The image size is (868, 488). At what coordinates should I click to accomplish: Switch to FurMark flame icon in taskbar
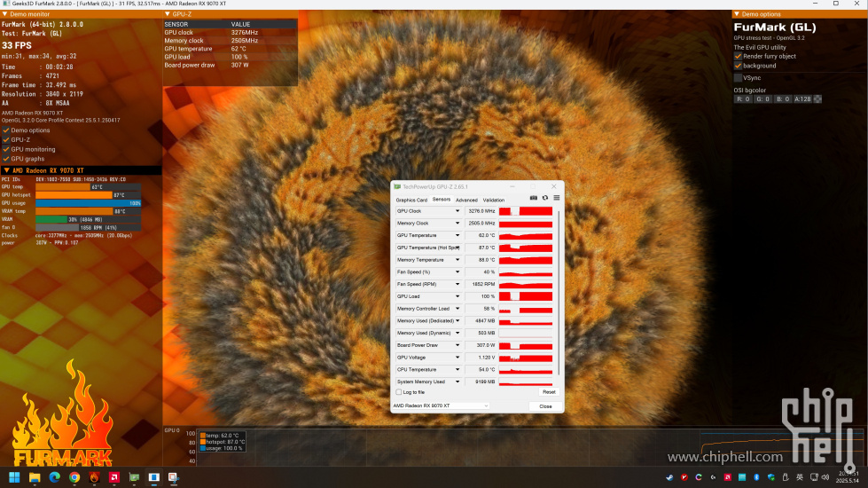click(94, 477)
